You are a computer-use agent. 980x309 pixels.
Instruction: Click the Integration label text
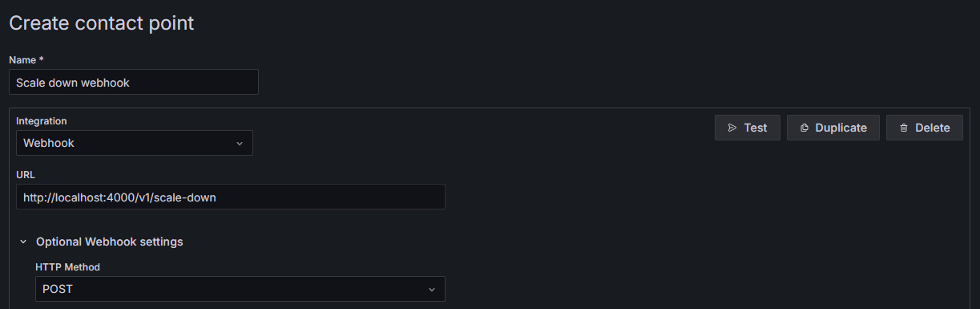[x=42, y=121]
